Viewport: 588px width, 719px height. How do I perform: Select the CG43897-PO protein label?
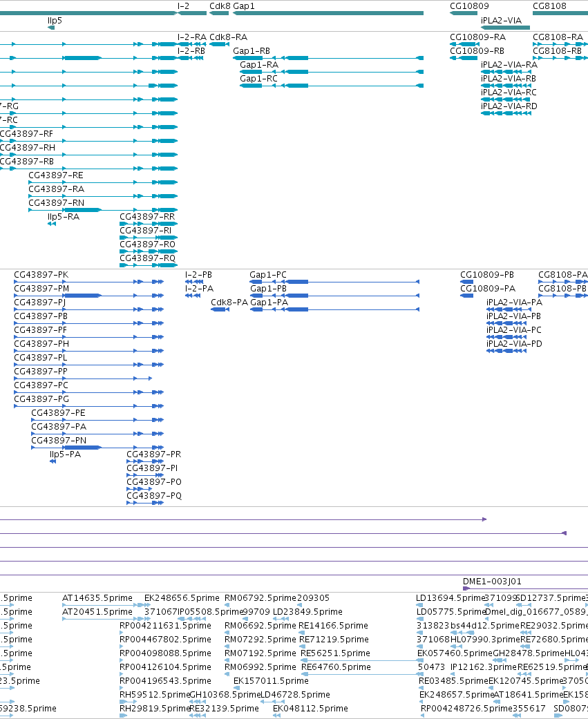coord(154,481)
